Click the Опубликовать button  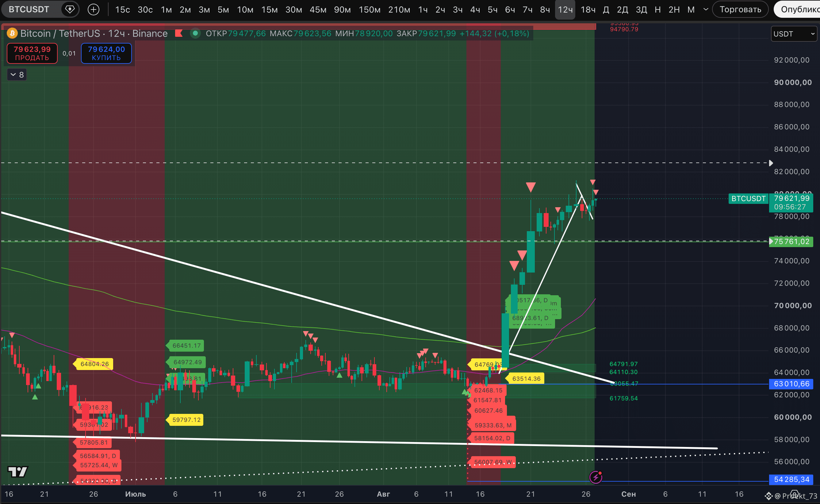[x=797, y=9]
